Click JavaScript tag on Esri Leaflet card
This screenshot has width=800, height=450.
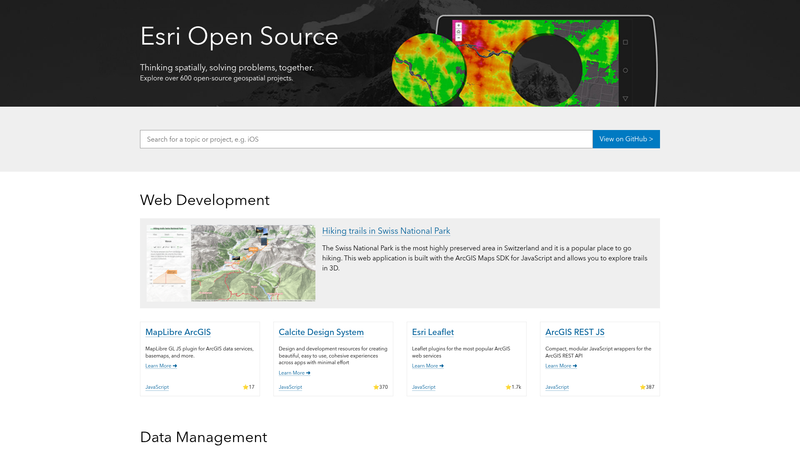point(423,387)
